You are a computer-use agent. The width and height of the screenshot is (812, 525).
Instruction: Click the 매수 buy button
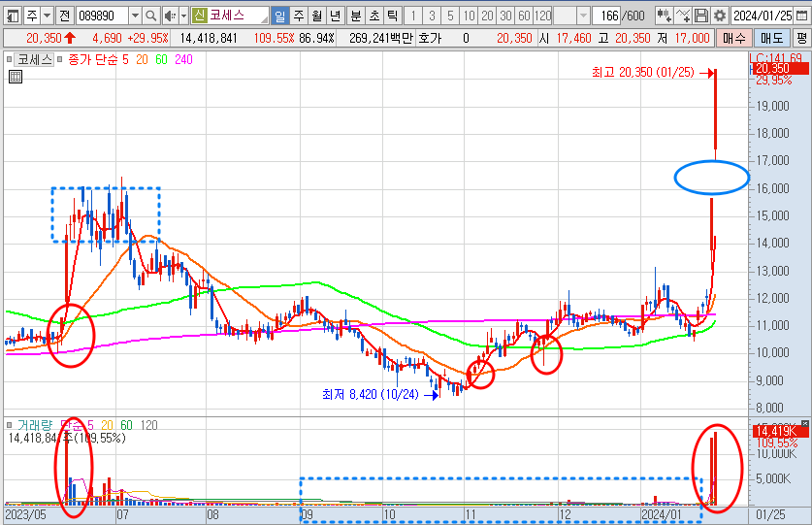coord(733,39)
